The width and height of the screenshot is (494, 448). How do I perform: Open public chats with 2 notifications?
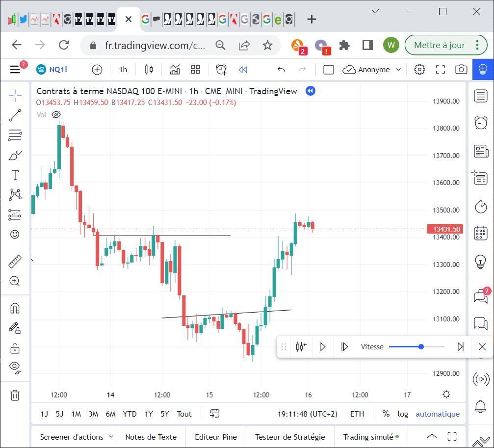tap(481, 295)
